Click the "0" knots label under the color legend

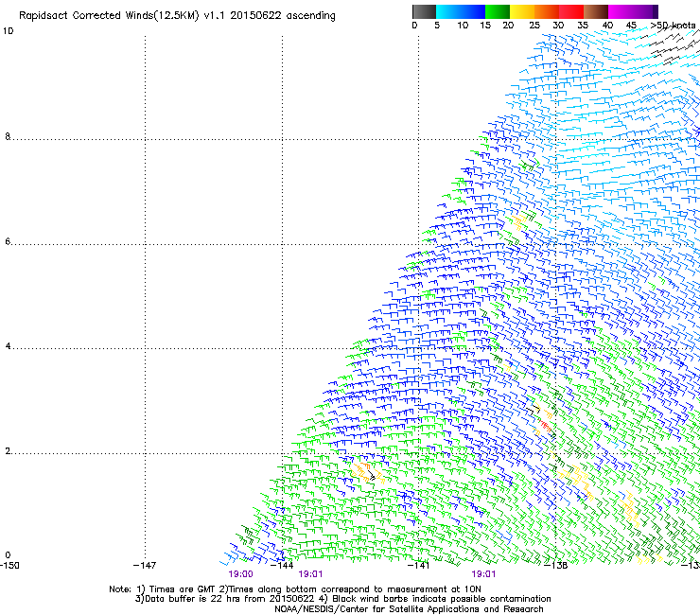414,26
